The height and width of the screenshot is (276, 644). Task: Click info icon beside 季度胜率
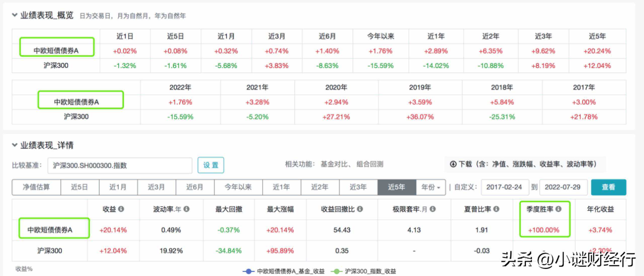tap(558, 209)
